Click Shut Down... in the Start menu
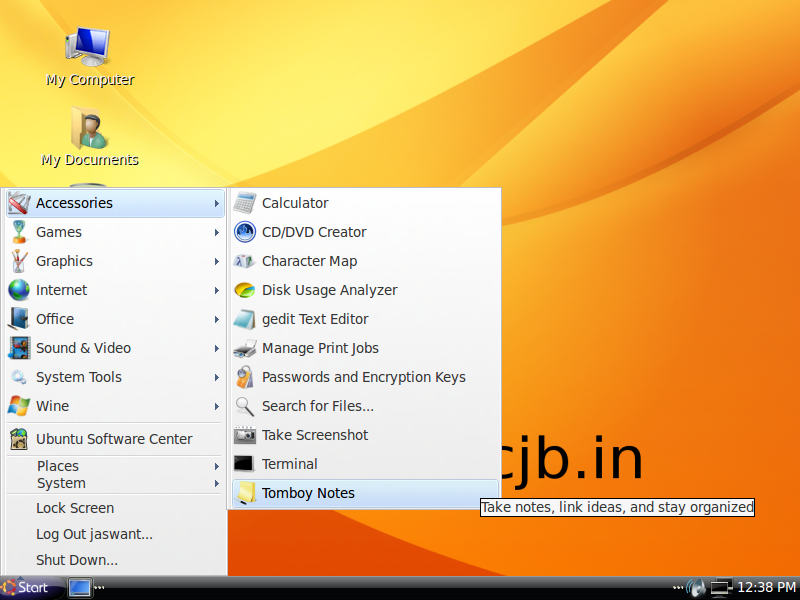Viewport: 800px width, 600px height. click(x=115, y=560)
